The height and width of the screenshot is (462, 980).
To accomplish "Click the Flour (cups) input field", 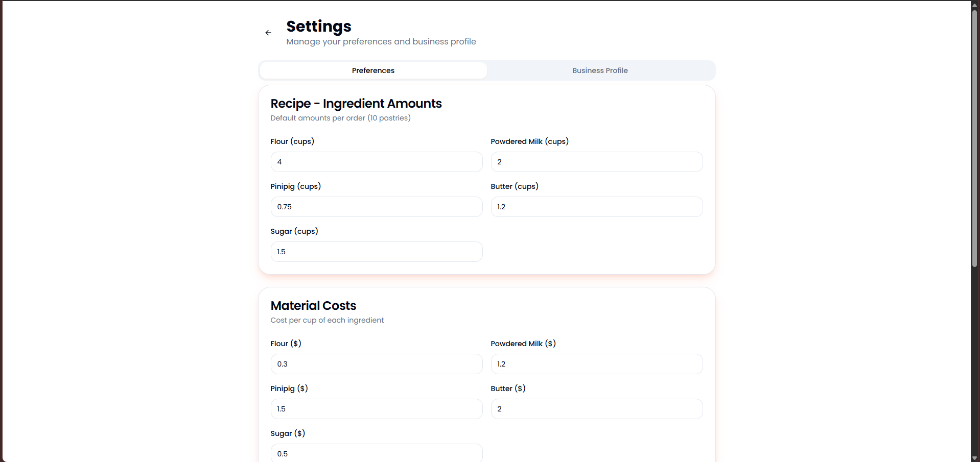I will (x=377, y=162).
